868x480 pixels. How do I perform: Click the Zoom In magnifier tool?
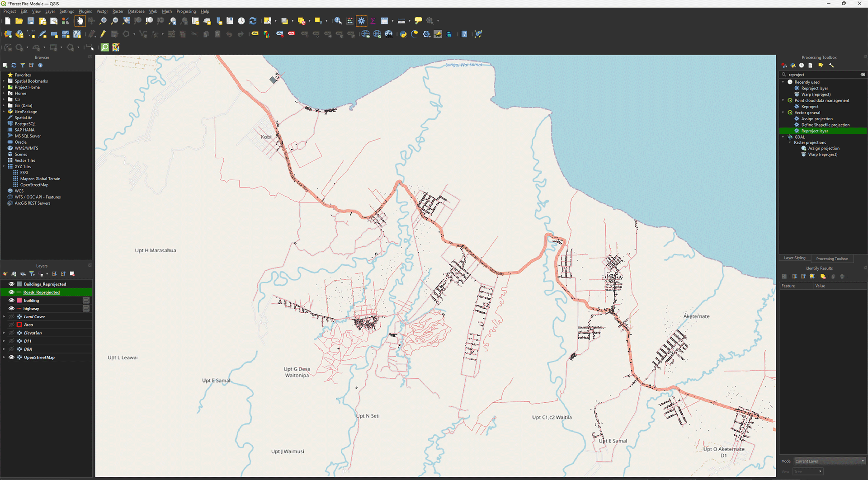[x=103, y=21]
